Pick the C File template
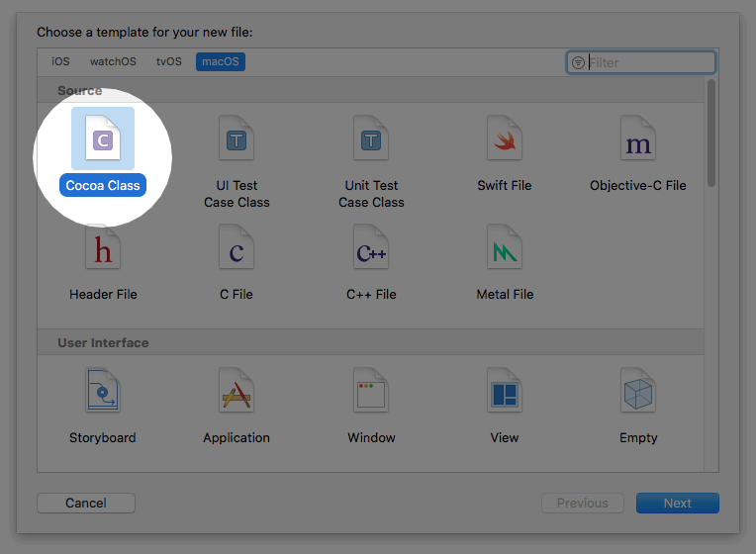Viewport: 756px width, 554px height. point(236,249)
